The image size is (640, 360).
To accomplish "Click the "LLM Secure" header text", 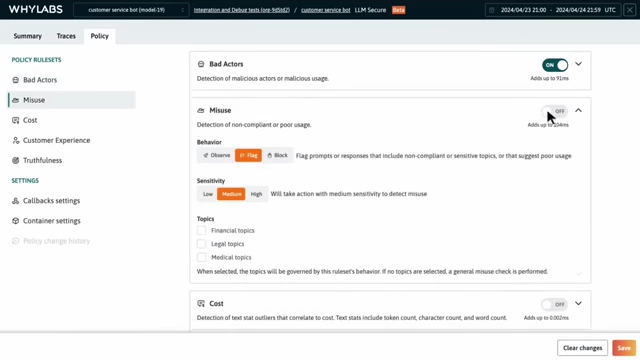I will 370,10.
